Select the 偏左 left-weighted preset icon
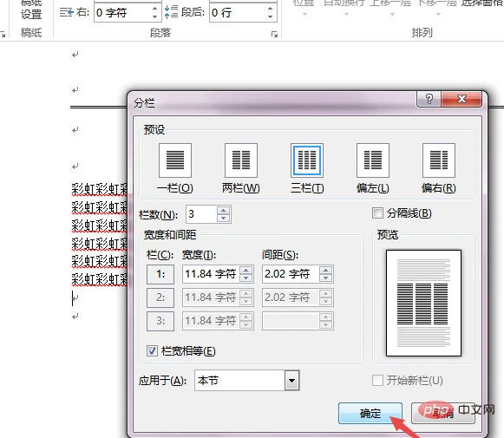Screen dimensions: 504x438 pos(373,160)
